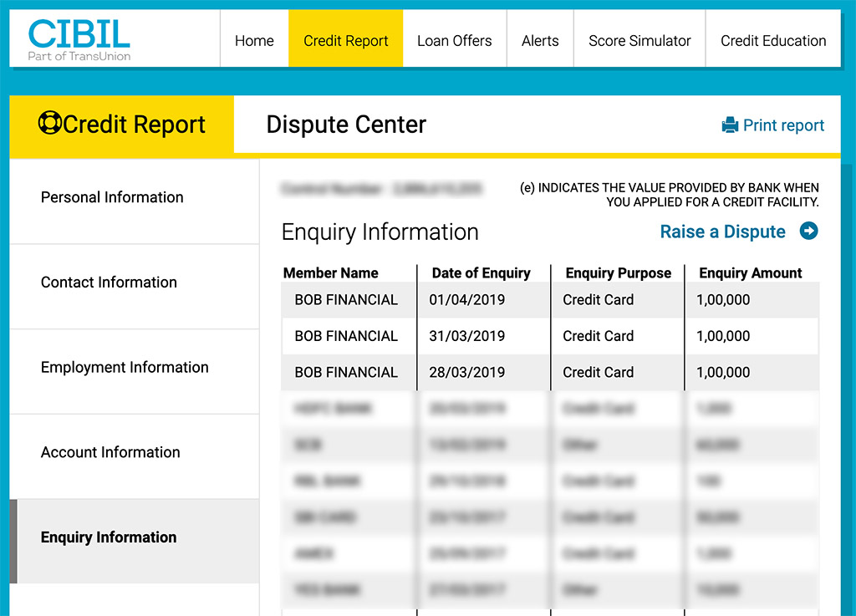Screen dimensions: 856x616
Task: Click 1,00,000 amount in the 28/03/2019 row
Action: (723, 372)
